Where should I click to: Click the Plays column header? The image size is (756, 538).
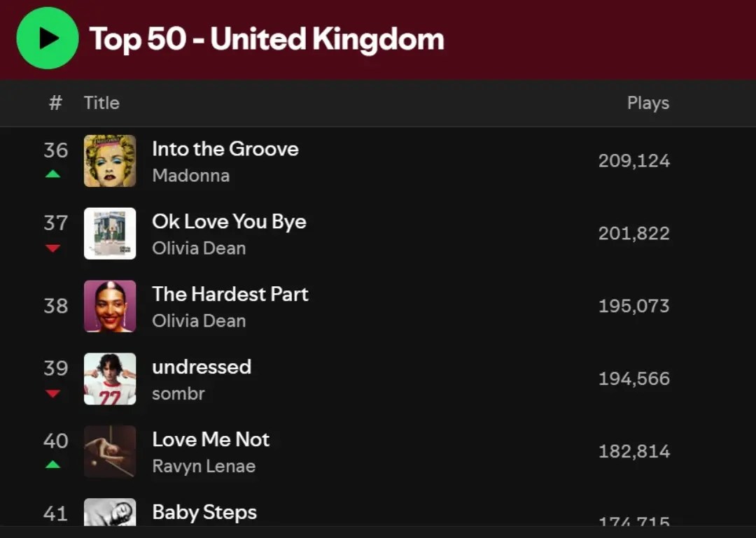[x=647, y=103]
